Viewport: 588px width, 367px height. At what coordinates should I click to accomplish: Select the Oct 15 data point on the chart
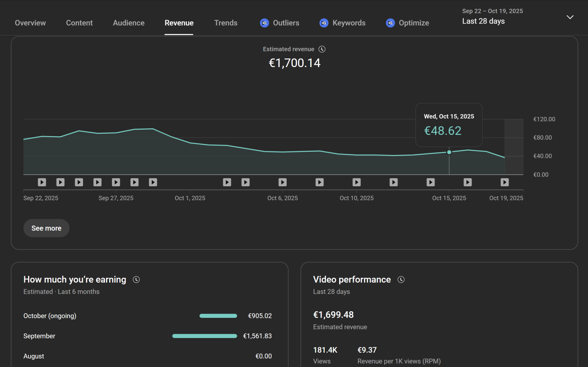point(449,152)
